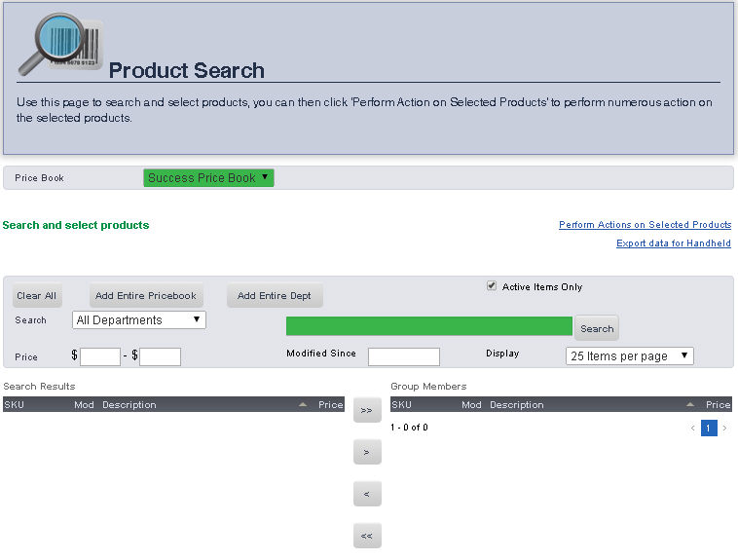Open the 25 Items per page dropdown
Screen dimensions: 738x560
(x=629, y=356)
